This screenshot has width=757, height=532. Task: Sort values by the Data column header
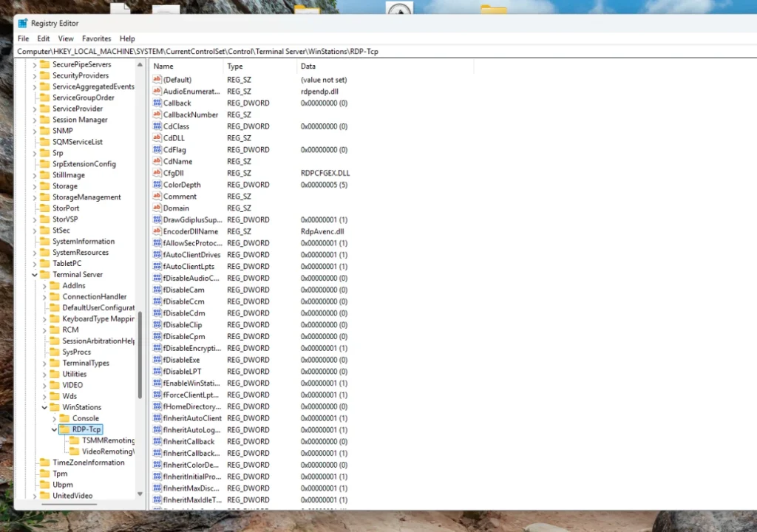[385, 66]
